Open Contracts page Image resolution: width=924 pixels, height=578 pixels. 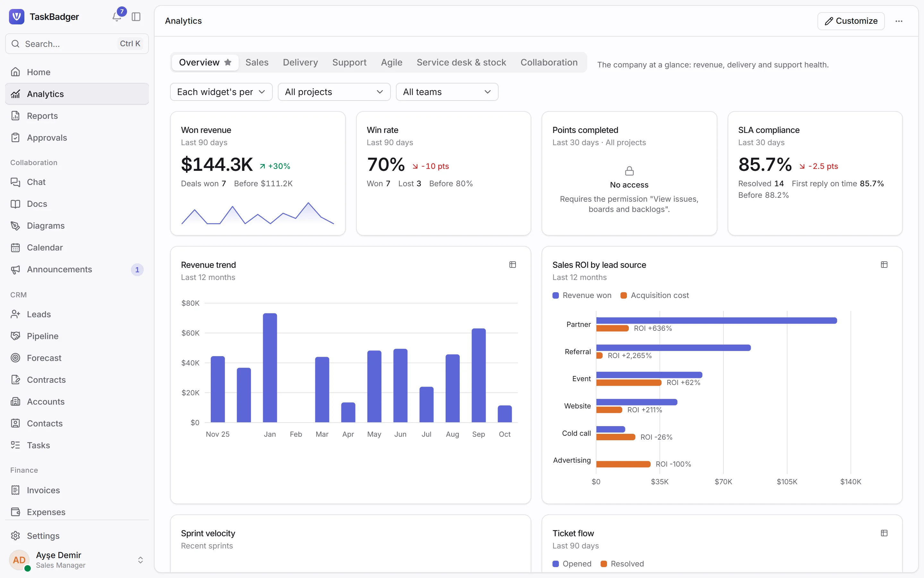tap(77, 380)
